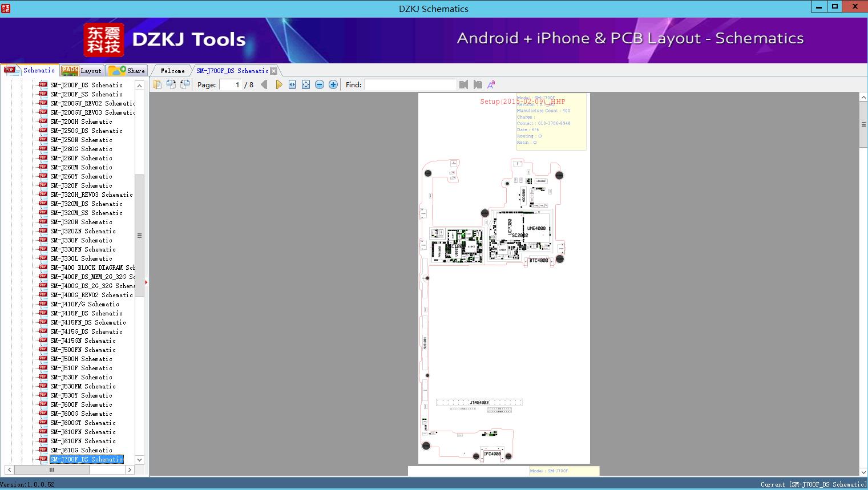868x490 pixels.
Task: Select the SM-J700F_DS Schematic document tab
Action: coord(232,71)
